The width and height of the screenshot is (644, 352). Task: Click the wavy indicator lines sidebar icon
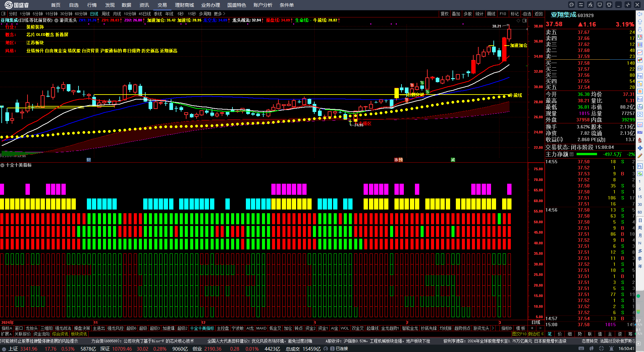640,125
